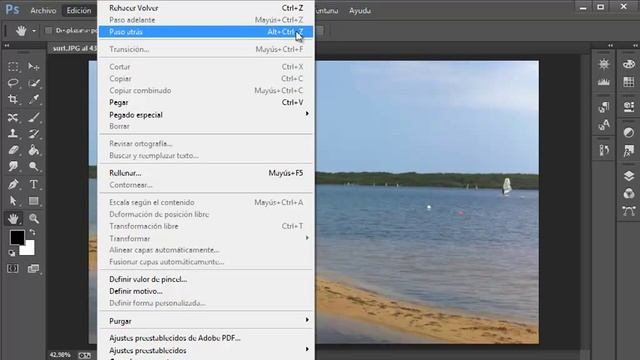
Task: Select the Eraser tool
Action: [x=13, y=150]
